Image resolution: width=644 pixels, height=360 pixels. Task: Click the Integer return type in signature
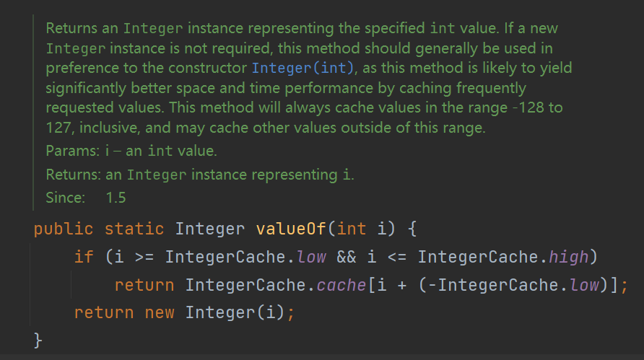point(210,229)
